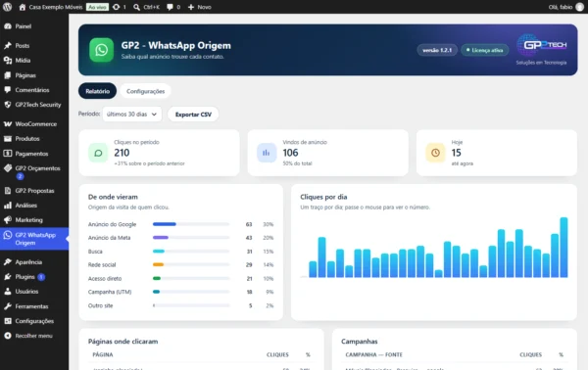The height and width of the screenshot is (370, 588).
Task: Click the Plugins update count badge
Action: 41,277
